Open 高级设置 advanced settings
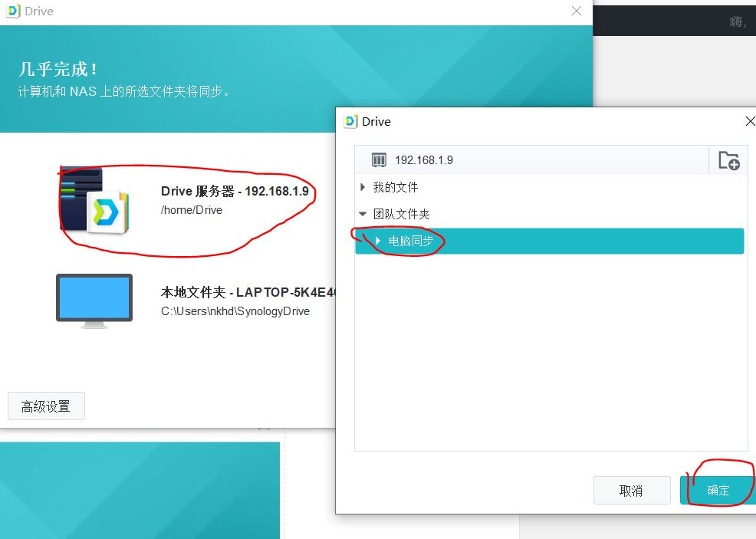The image size is (756, 539). [46, 406]
